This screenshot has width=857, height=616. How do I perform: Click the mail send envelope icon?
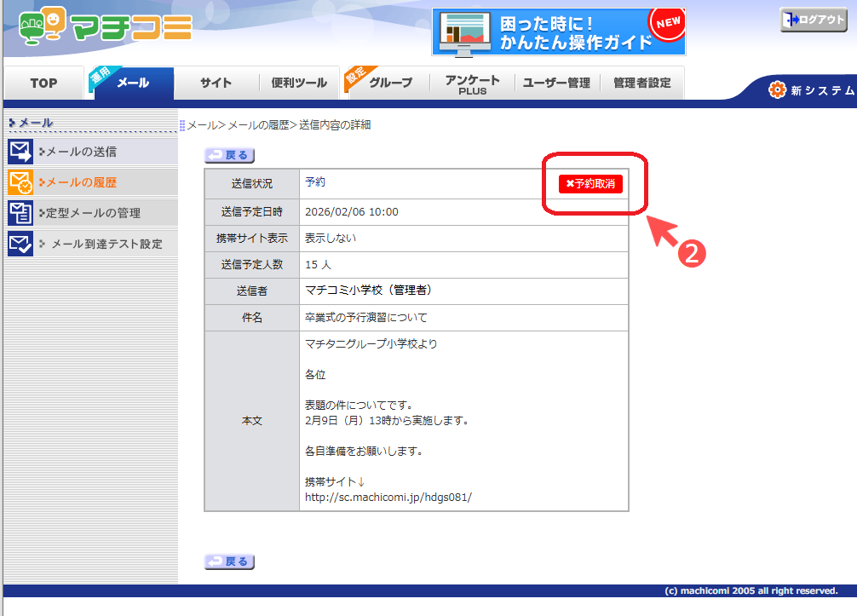(x=20, y=152)
